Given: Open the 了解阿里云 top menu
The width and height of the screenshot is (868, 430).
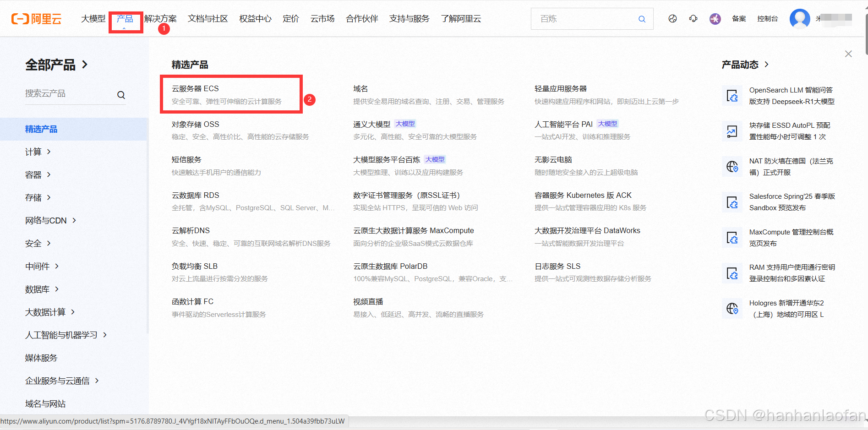Looking at the screenshot, I should [x=461, y=19].
